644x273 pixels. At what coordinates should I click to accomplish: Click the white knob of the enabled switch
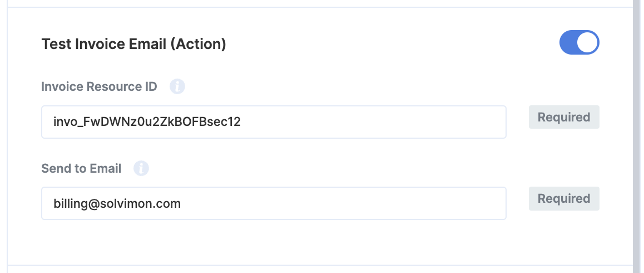pyautogui.click(x=588, y=43)
